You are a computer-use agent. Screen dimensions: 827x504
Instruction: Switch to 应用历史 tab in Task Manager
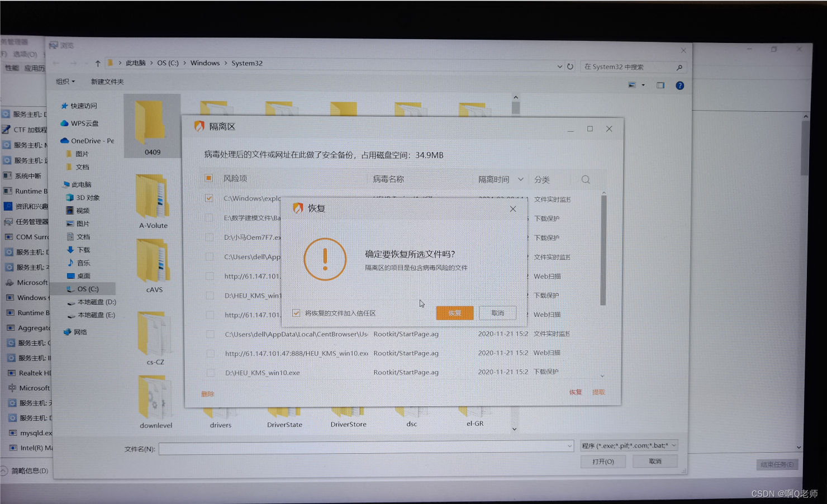click(35, 68)
